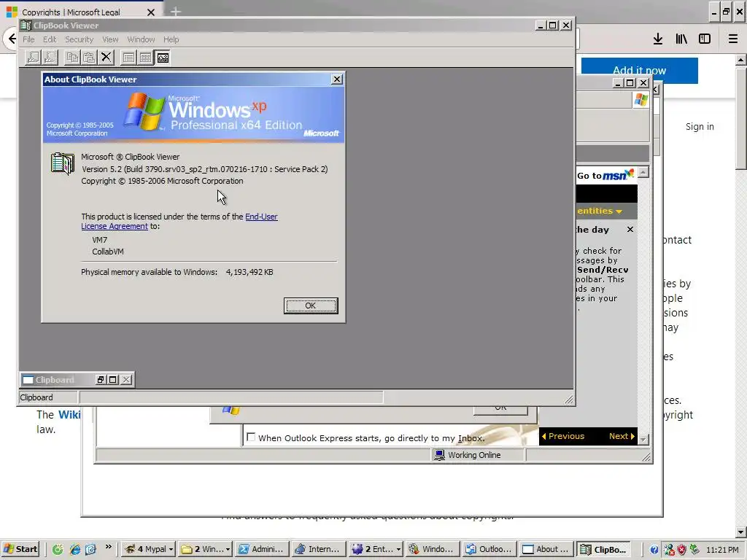The width and height of the screenshot is (747, 560).
Task: Click the Previous tip link
Action: point(562,436)
